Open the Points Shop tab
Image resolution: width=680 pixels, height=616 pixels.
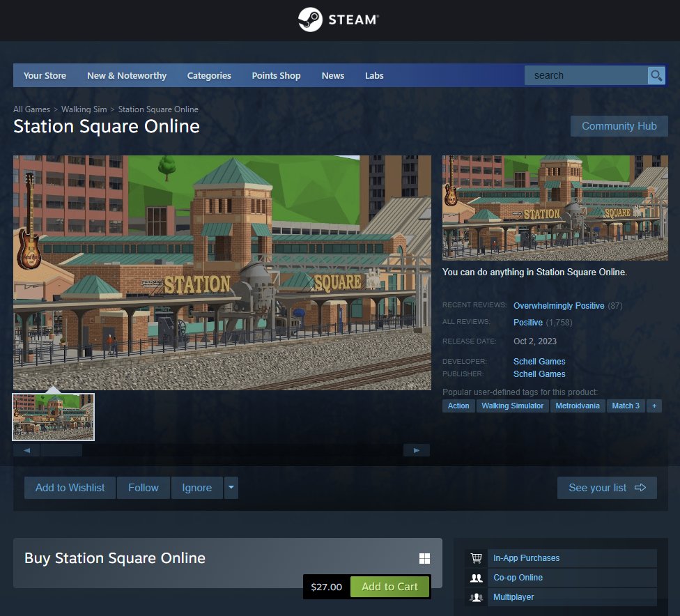(276, 75)
